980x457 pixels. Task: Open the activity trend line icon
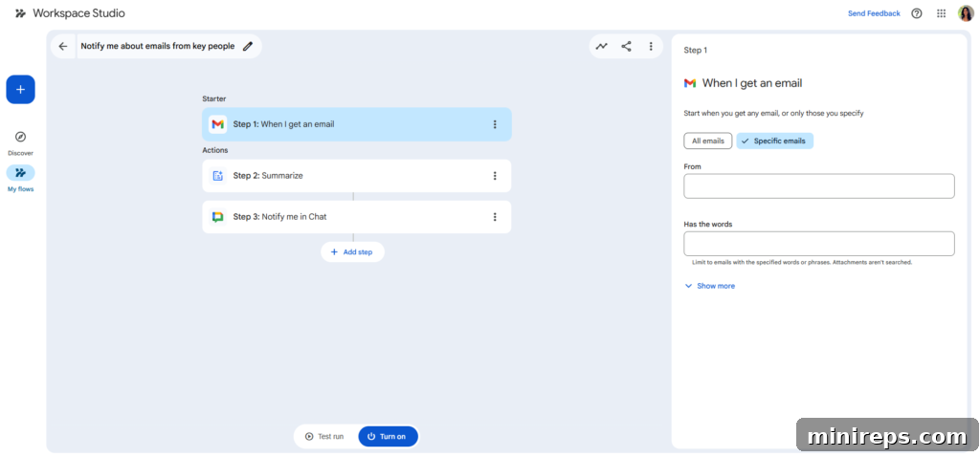coord(601,46)
